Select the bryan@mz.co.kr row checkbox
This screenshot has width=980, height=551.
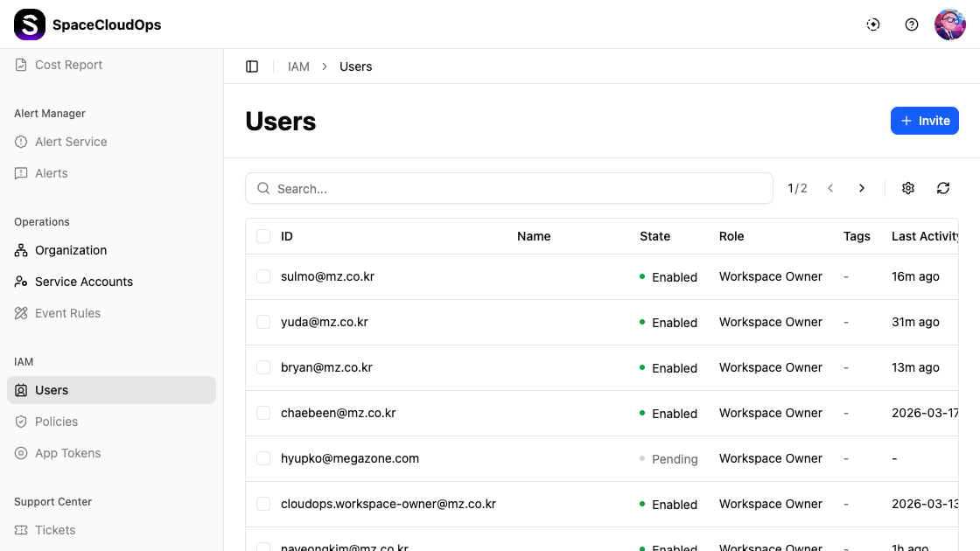pyautogui.click(x=263, y=367)
